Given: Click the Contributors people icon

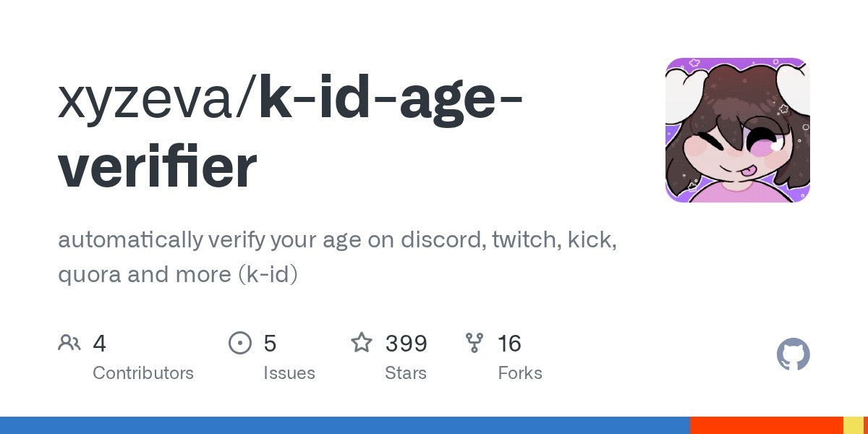Looking at the screenshot, I should tap(69, 343).
